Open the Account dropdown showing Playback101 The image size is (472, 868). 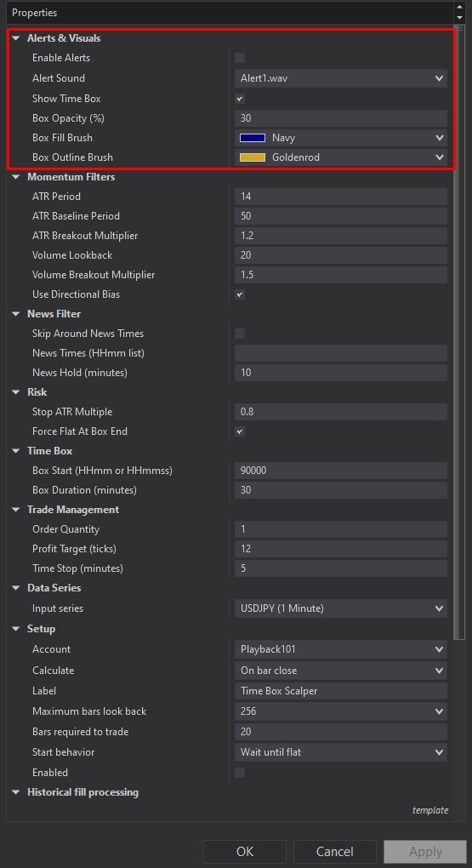[x=341, y=649]
